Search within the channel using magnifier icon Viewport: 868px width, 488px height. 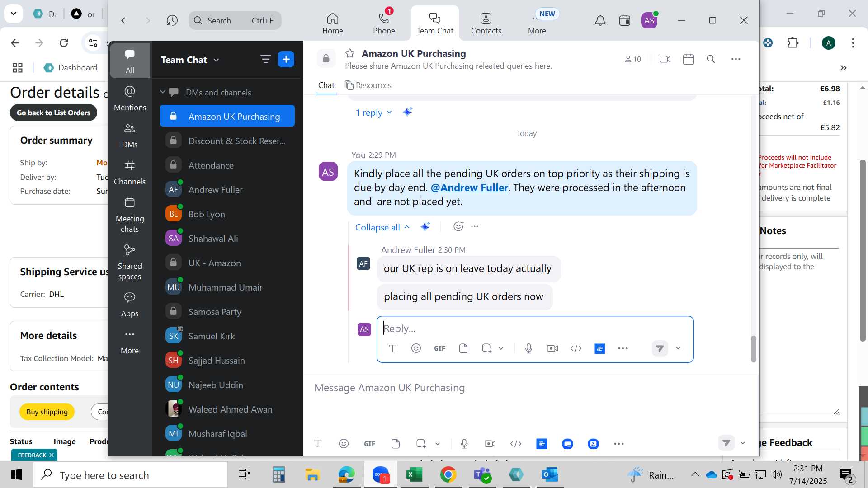711,59
